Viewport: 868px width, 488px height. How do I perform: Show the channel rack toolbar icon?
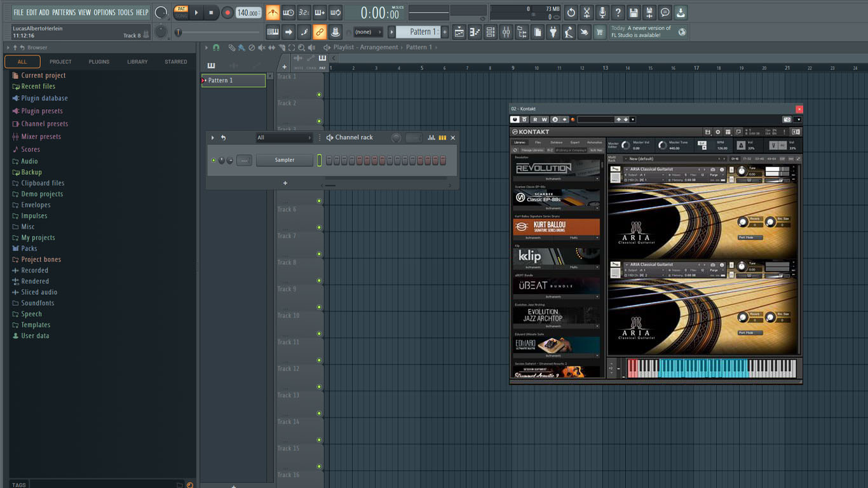click(x=491, y=32)
